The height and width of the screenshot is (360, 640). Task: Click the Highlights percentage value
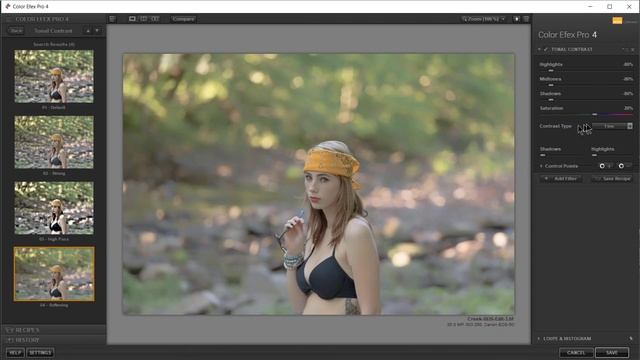628,64
